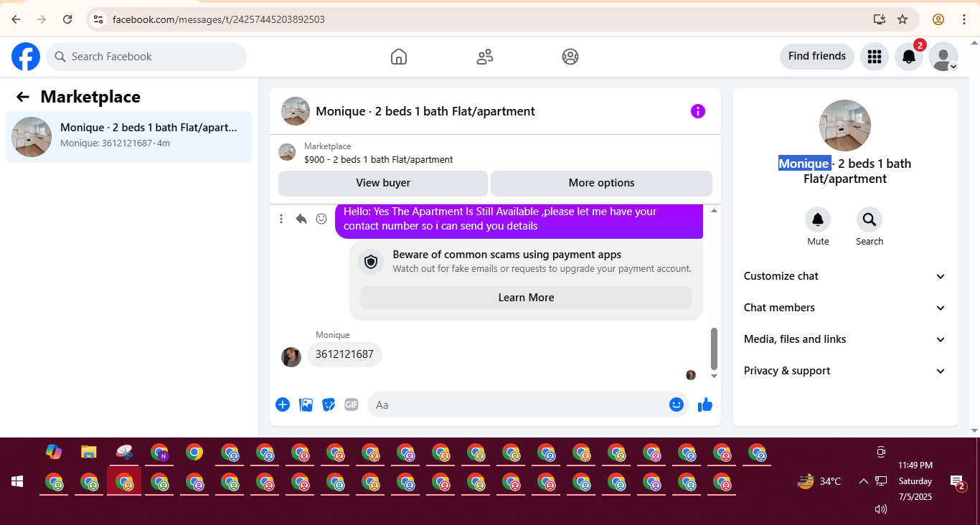Click More options button
The height and width of the screenshot is (525, 980).
pyautogui.click(x=601, y=183)
